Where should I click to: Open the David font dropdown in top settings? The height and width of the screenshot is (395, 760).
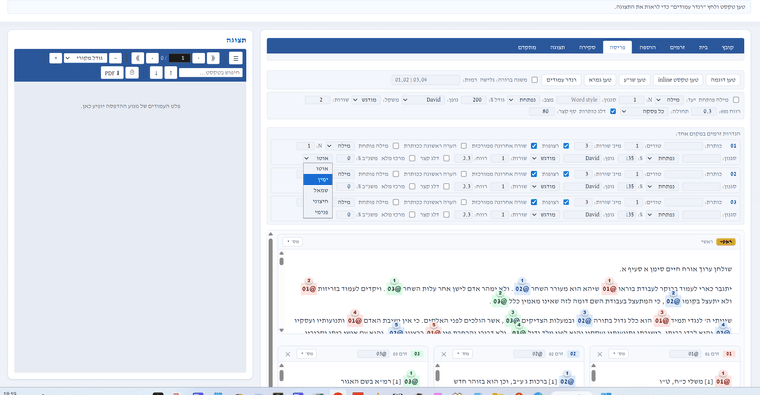[423, 100]
